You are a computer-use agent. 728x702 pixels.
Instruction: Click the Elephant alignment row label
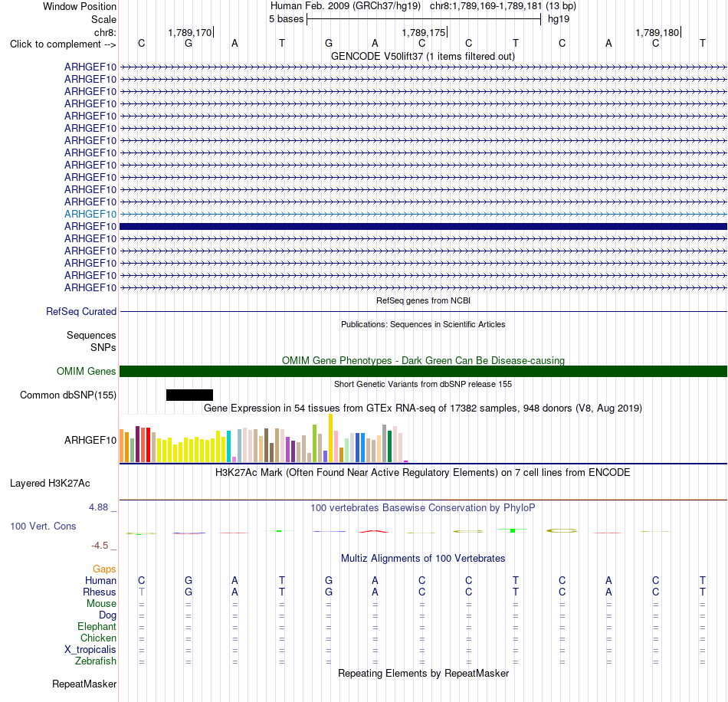97,627
